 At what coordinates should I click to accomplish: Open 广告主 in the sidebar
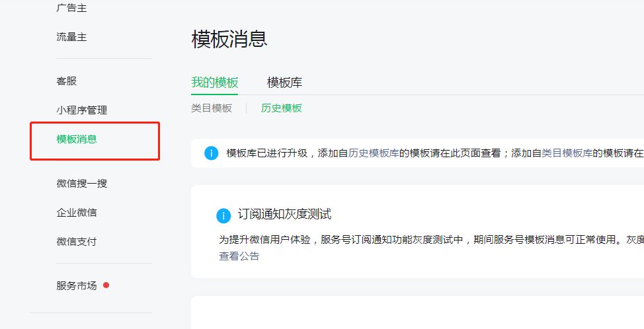[71, 8]
